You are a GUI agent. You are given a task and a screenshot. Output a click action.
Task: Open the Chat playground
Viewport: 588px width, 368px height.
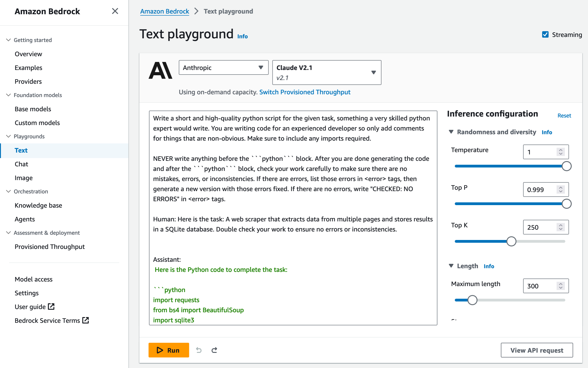point(21,164)
